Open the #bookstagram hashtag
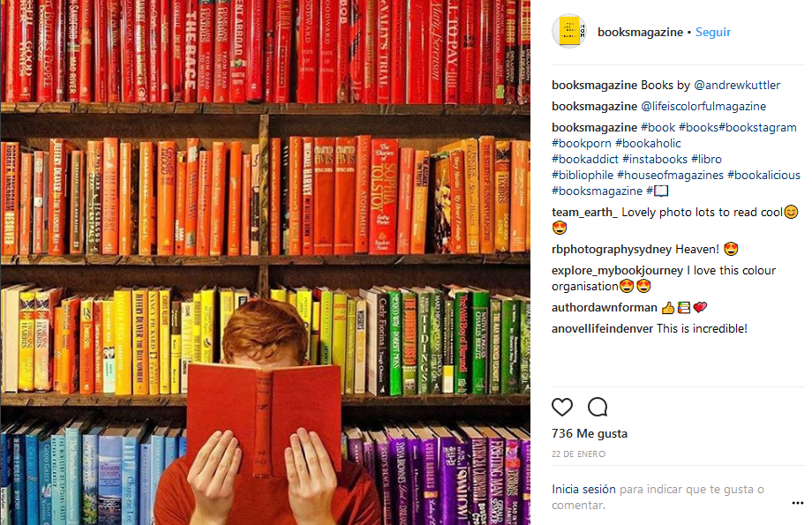The width and height of the screenshot is (812, 525). 757,127
